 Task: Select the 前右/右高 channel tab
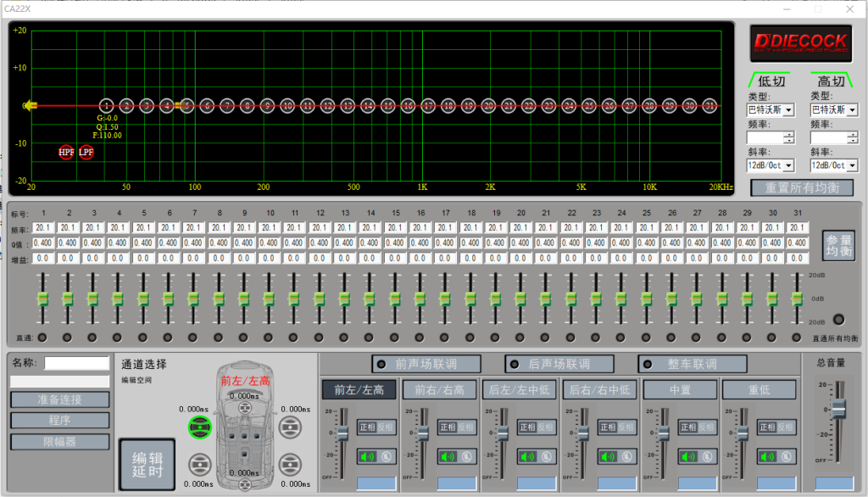pyautogui.click(x=440, y=390)
